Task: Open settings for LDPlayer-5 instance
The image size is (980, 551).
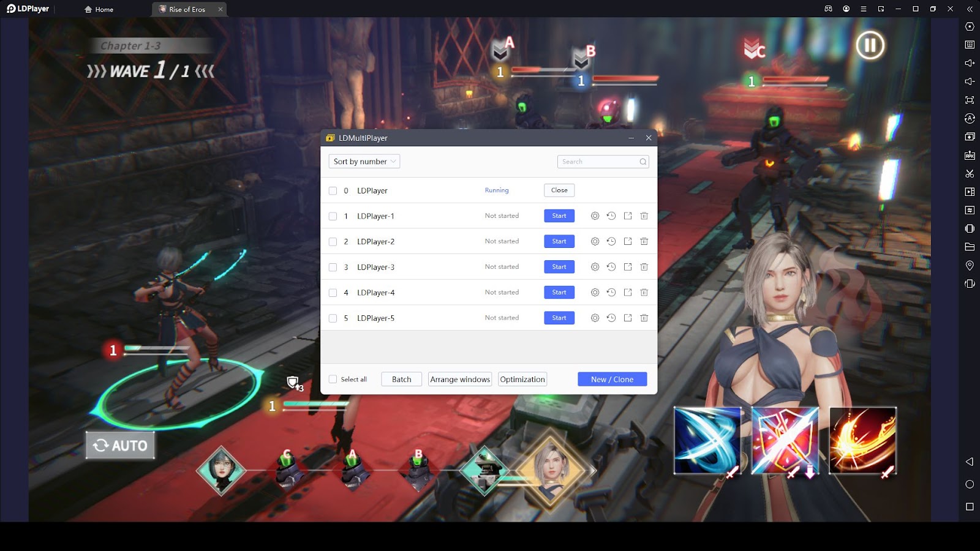Action: [x=595, y=318]
